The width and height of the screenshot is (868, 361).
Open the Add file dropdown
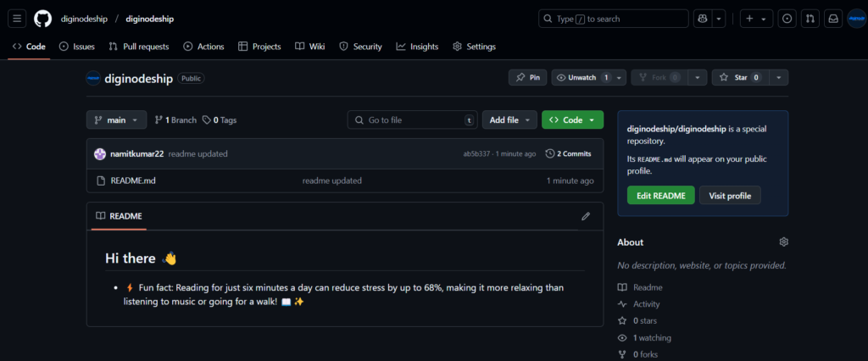click(x=509, y=119)
